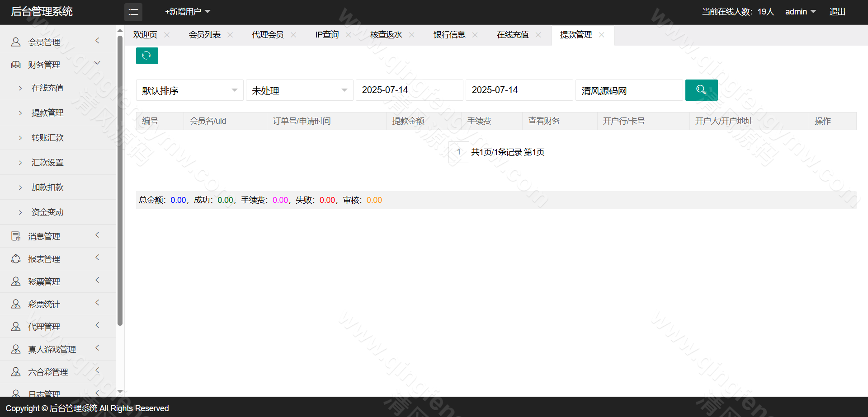This screenshot has width=868, height=417.
Task: Open the 未处理 status dropdown
Action: (x=299, y=90)
